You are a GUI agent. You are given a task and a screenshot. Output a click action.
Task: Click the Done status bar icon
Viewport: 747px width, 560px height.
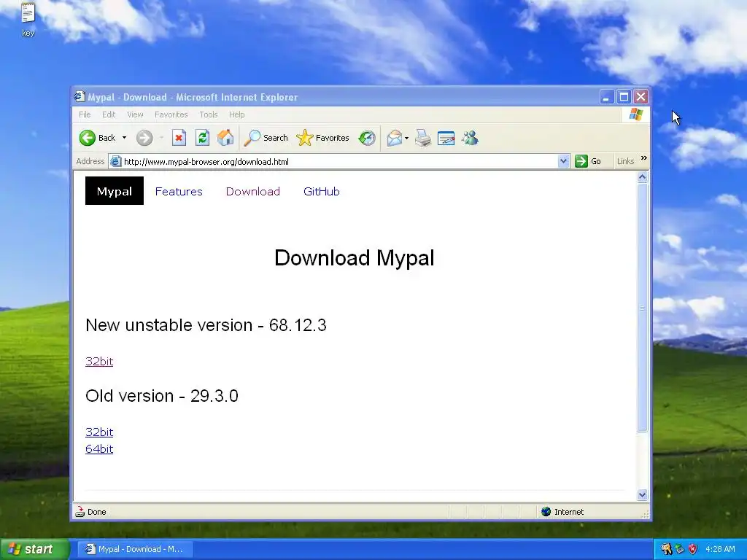[80, 511]
